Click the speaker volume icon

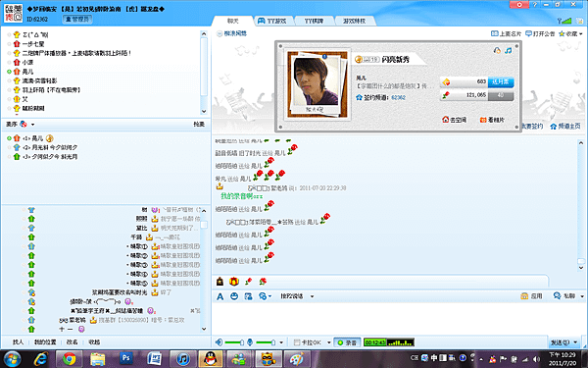(x=219, y=342)
